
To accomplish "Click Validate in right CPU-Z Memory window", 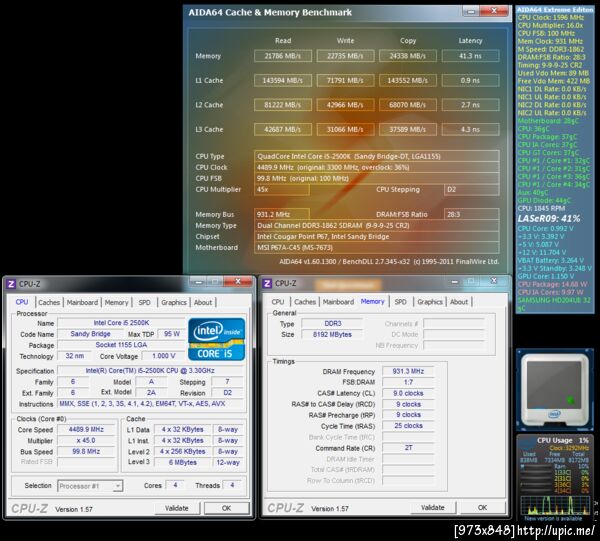I will [433, 507].
